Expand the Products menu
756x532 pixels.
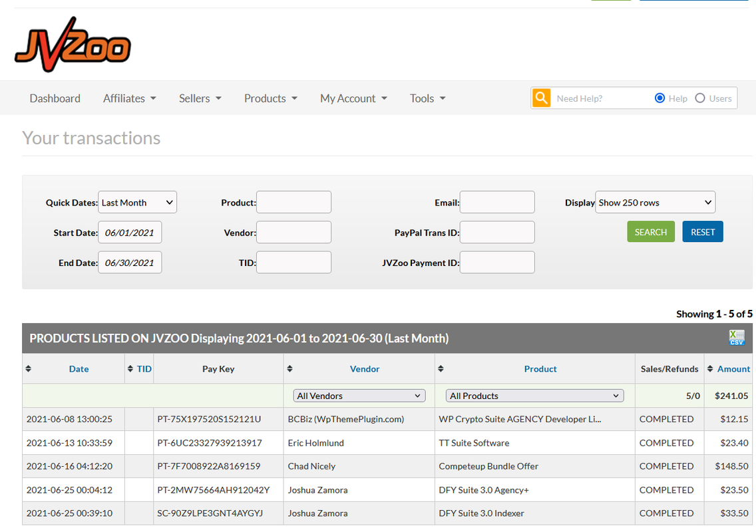pyautogui.click(x=270, y=98)
